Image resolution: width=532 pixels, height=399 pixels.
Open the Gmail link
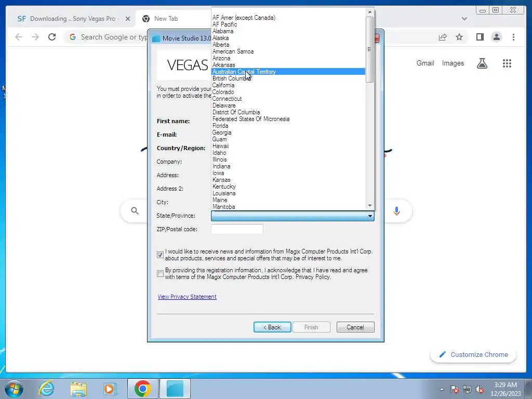[x=425, y=63]
